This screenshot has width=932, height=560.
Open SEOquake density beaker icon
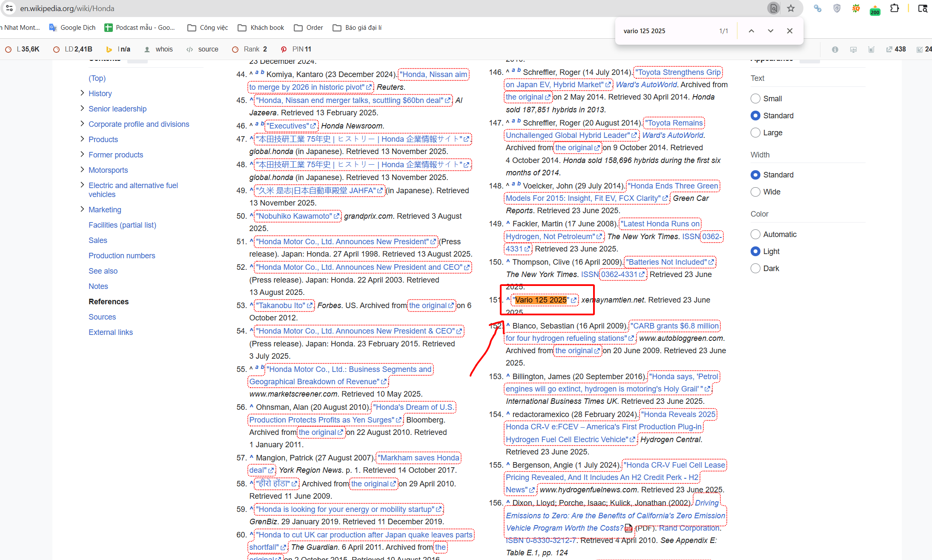pyautogui.click(x=871, y=49)
